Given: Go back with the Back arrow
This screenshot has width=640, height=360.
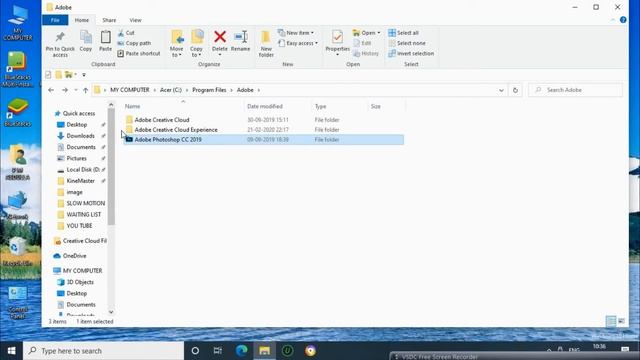Looking at the screenshot, I should (51, 90).
